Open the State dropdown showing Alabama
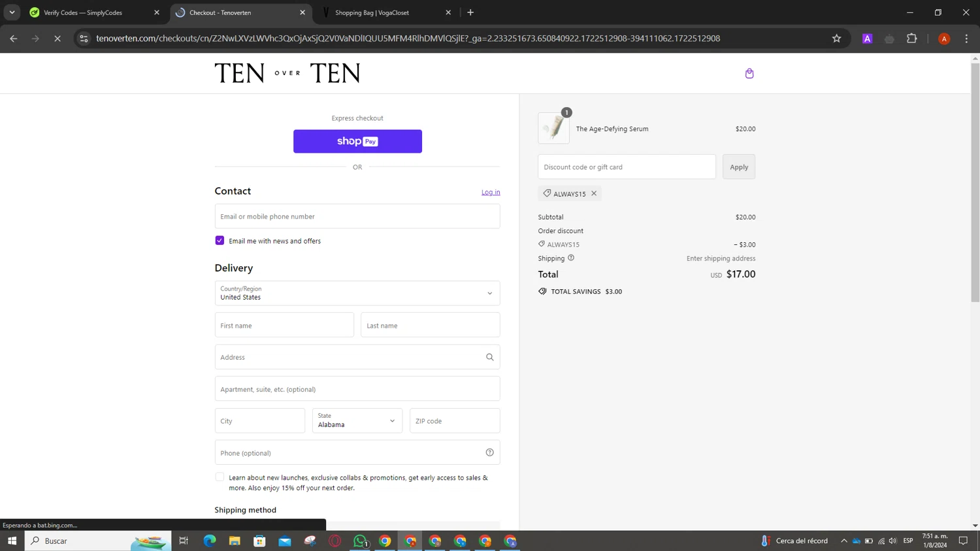This screenshot has width=980, height=551. 357,420
